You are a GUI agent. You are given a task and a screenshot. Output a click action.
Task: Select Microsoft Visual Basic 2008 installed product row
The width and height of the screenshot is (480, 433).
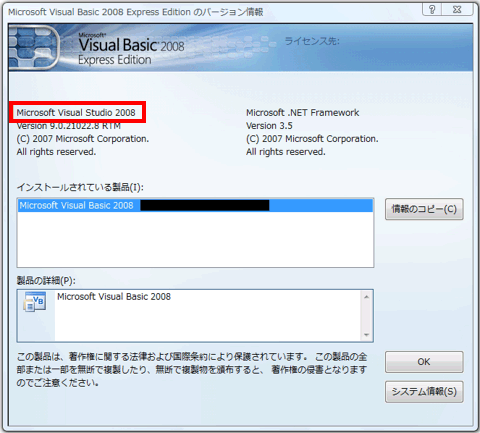pos(195,205)
